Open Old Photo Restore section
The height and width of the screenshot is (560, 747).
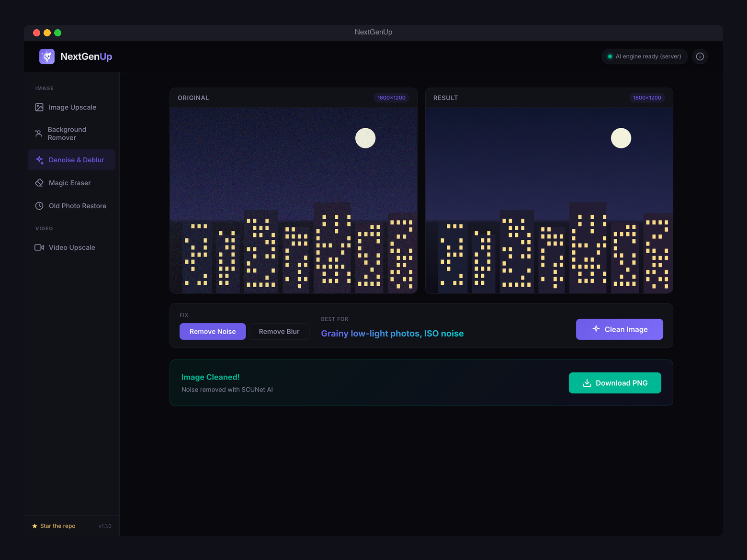pos(72,206)
